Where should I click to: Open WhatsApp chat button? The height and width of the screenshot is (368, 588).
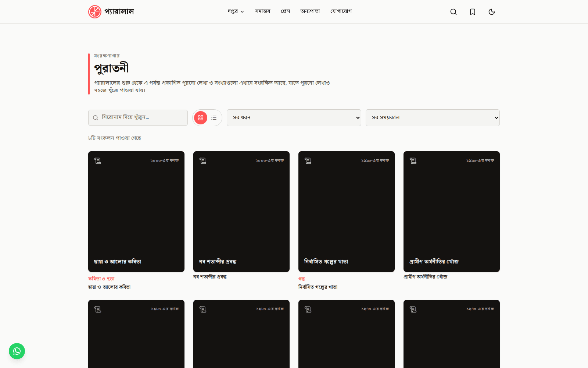[x=17, y=351]
